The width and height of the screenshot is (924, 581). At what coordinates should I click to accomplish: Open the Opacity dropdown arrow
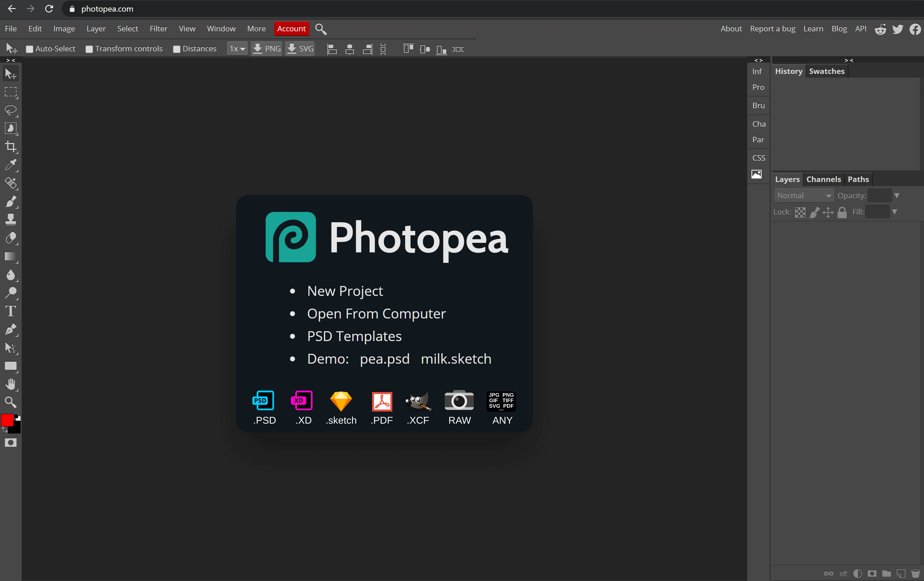pos(897,196)
